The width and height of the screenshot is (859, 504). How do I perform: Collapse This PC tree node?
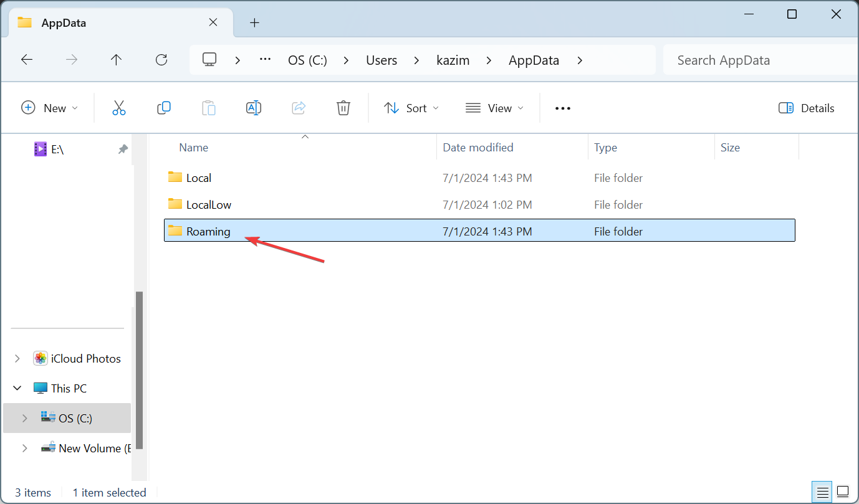[x=17, y=388]
